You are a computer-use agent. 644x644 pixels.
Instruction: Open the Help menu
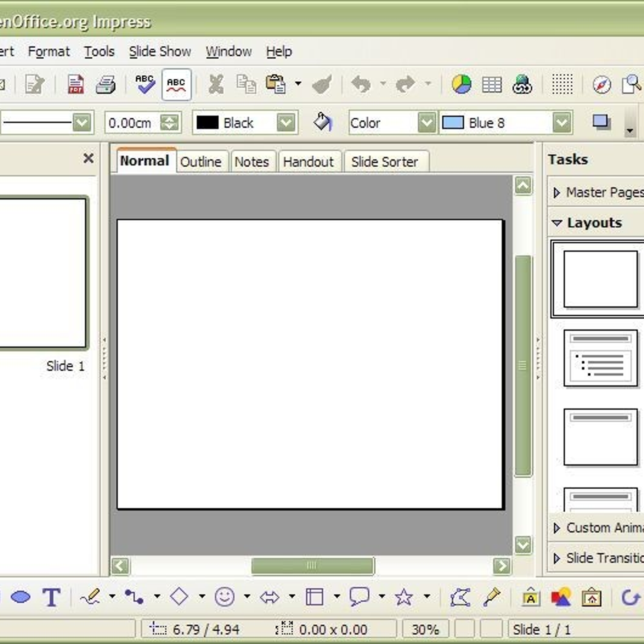[x=279, y=52]
